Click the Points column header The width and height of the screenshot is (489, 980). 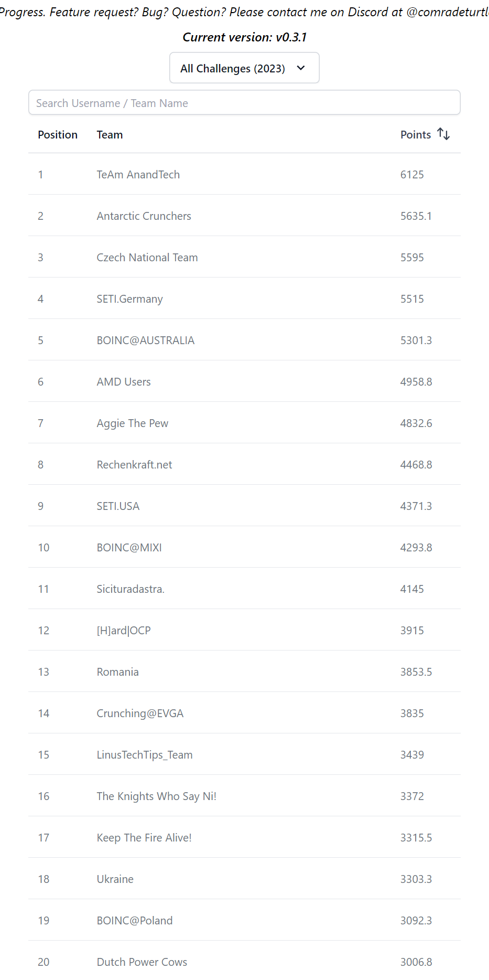point(415,135)
